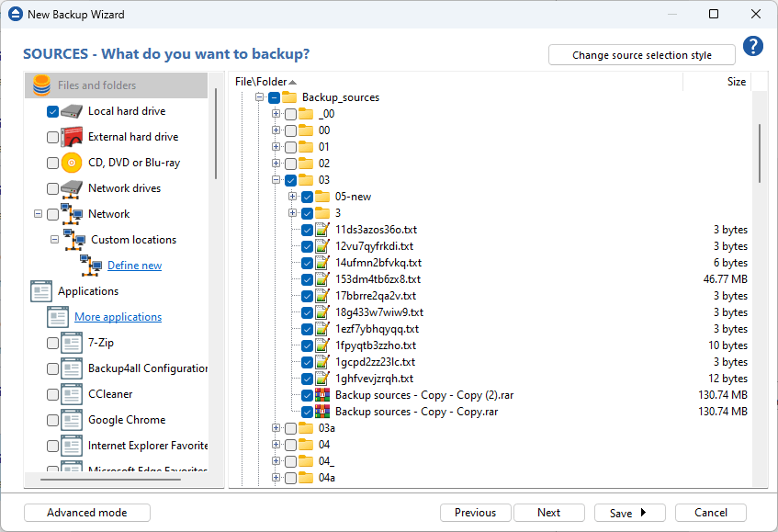Viewport: 778px width, 532px height.
Task: Enable the External hard drive checkbox
Action: point(52,137)
